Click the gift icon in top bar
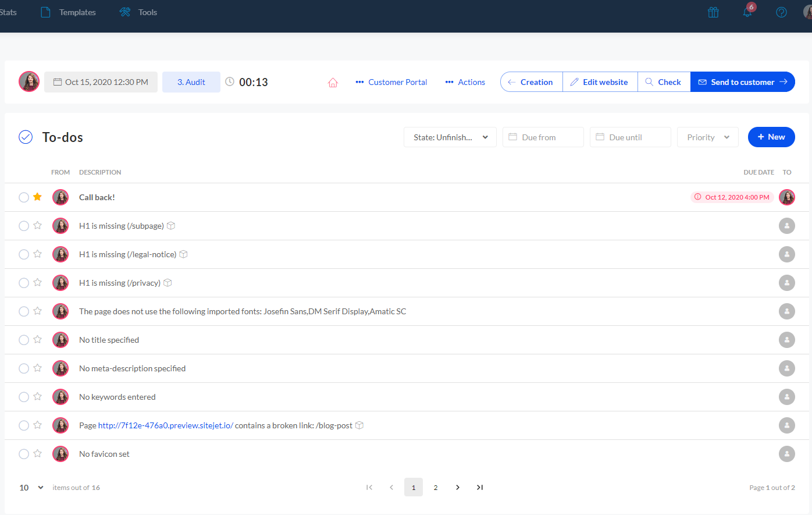This screenshot has width=812, height=515. pos(713,12)
